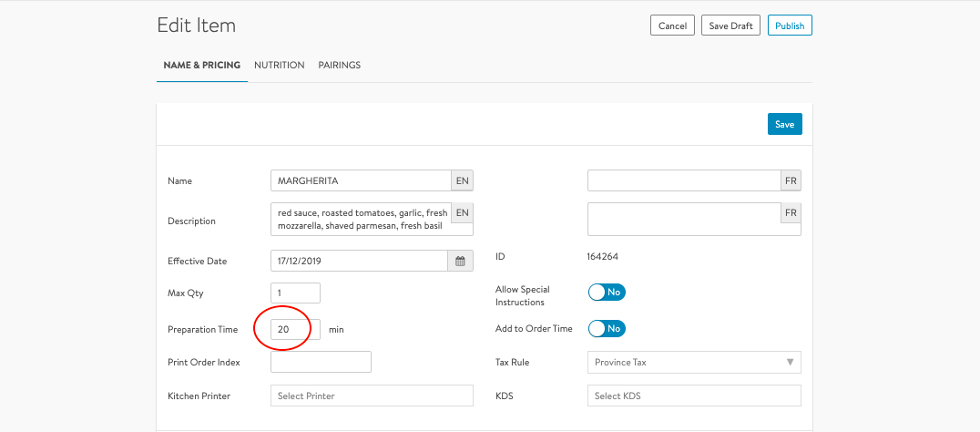Enable the Add to Order Time switch
The width and height of the screenshot is (980, 432).
607,328
